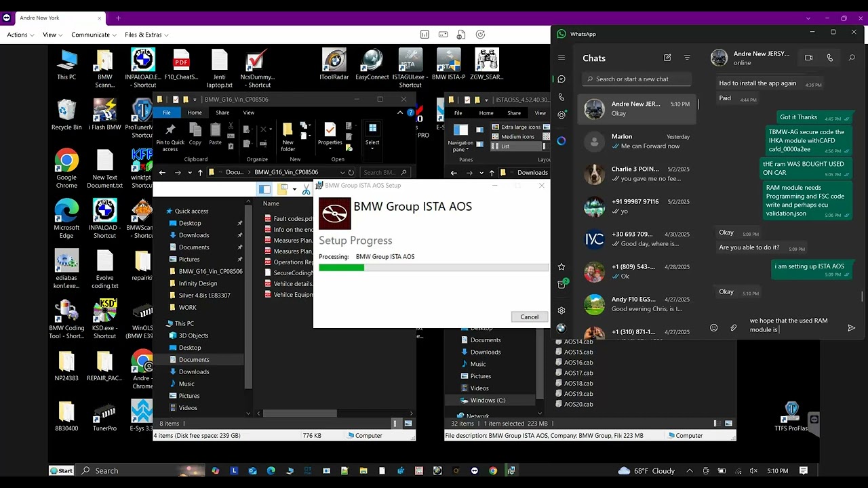Click the WhatsApp search or start new chat field

coord(636,79)
